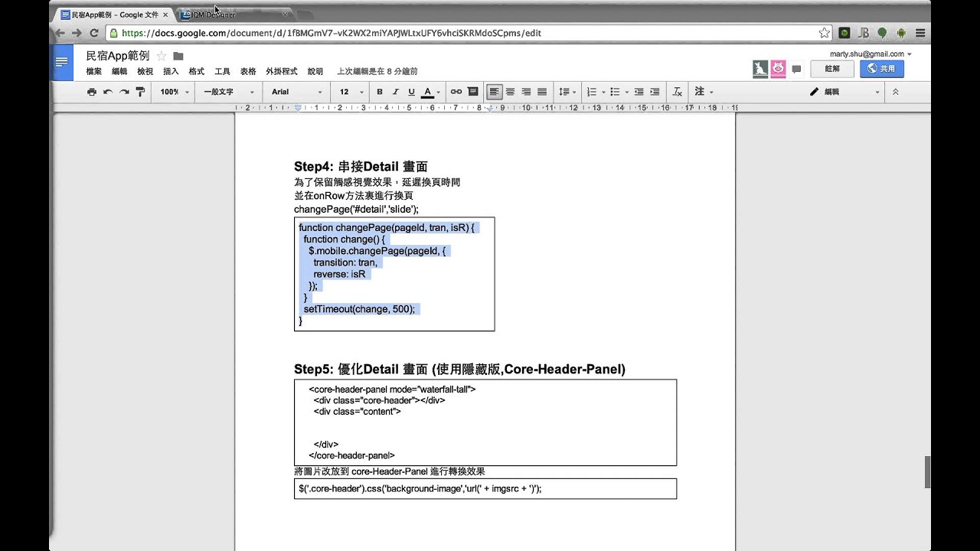Click the vertical scrollbar thumb
This screenshot has height=551, width=980.
click(927, 472)
